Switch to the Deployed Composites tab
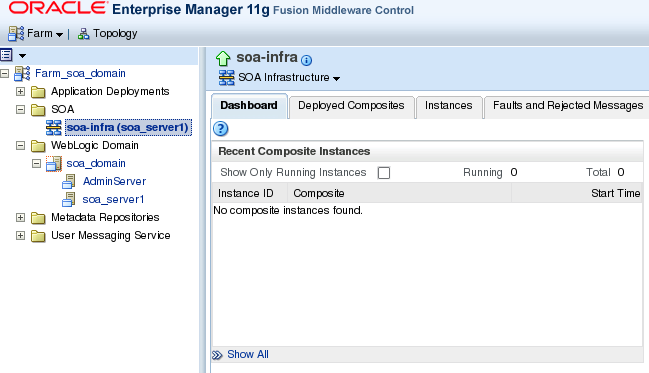 351,107
